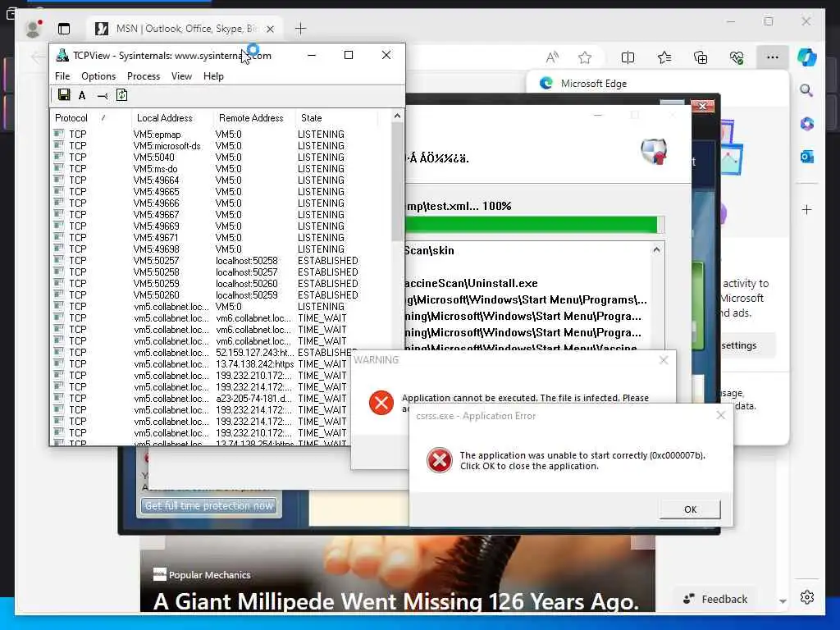Viewport: 840px width, 630px height.
Task: Select the VM5:50257 established row
Action: point(221,260)
